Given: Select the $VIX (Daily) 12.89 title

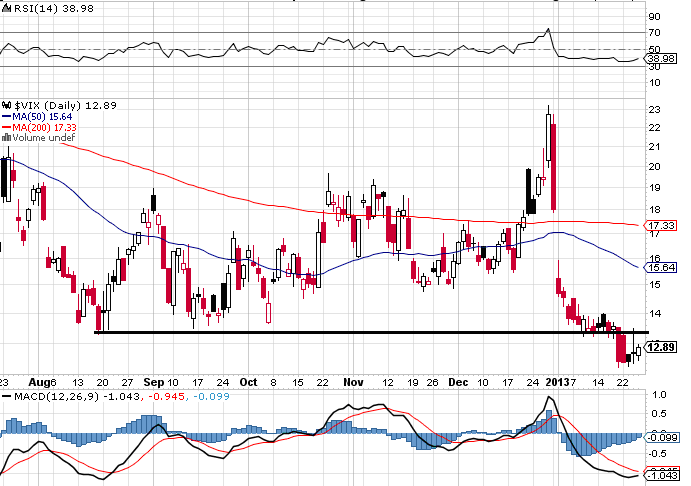Looking at the screenshot, I should (65, 105).
